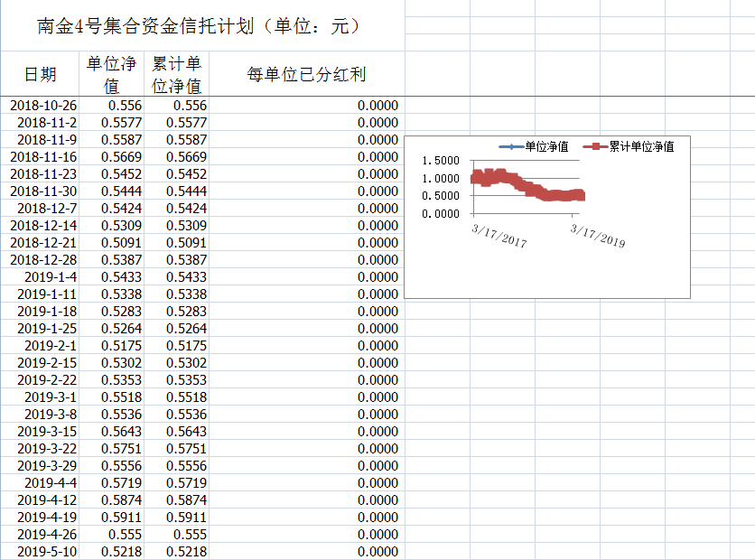The width and height of the screenshot is (755, 560).
Task: Click chart axis label 0.5000
Action: (441, 196)
